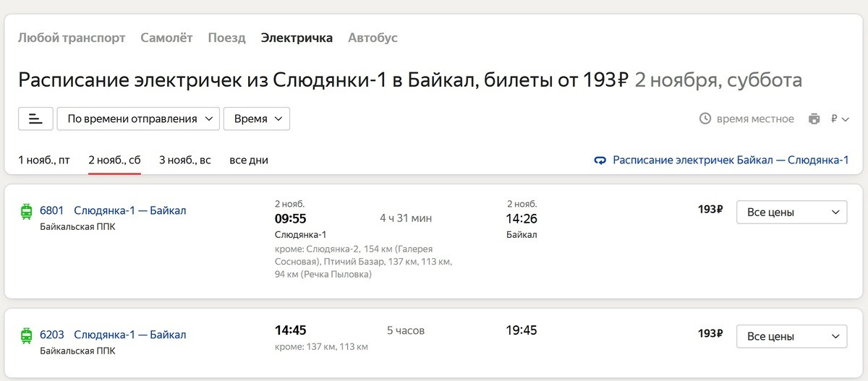Click the filter lines icon button

35,119
